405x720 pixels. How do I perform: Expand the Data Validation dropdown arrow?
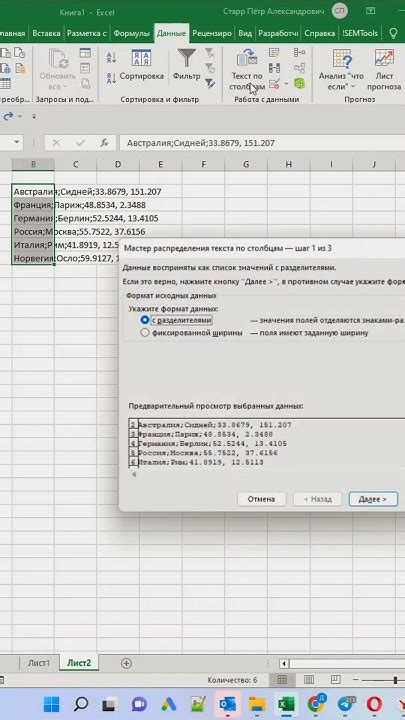coord(287,84)
